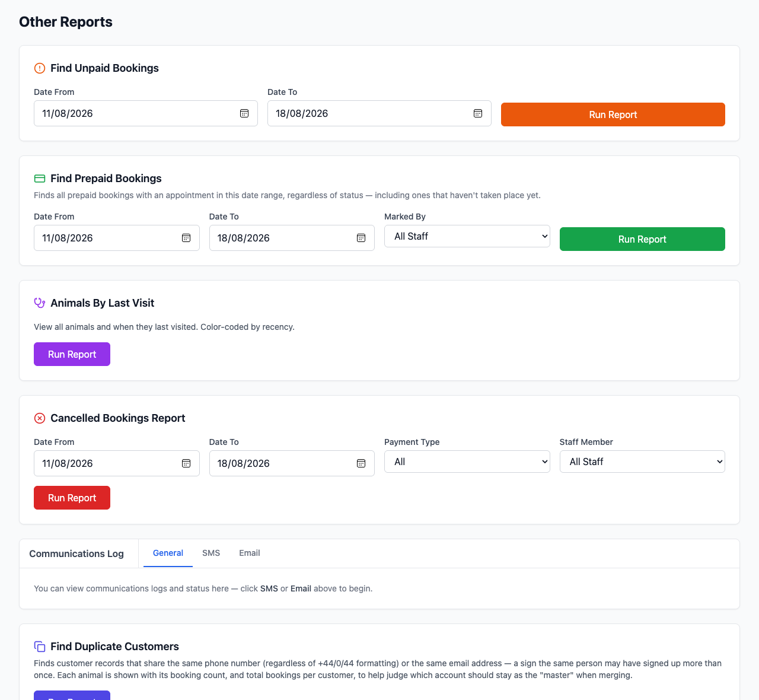This screenshot has width=759, height=700.
Task: Click the Cancelled Bookings Date To field
Action: pyautogui.click(x=292, y=463)
